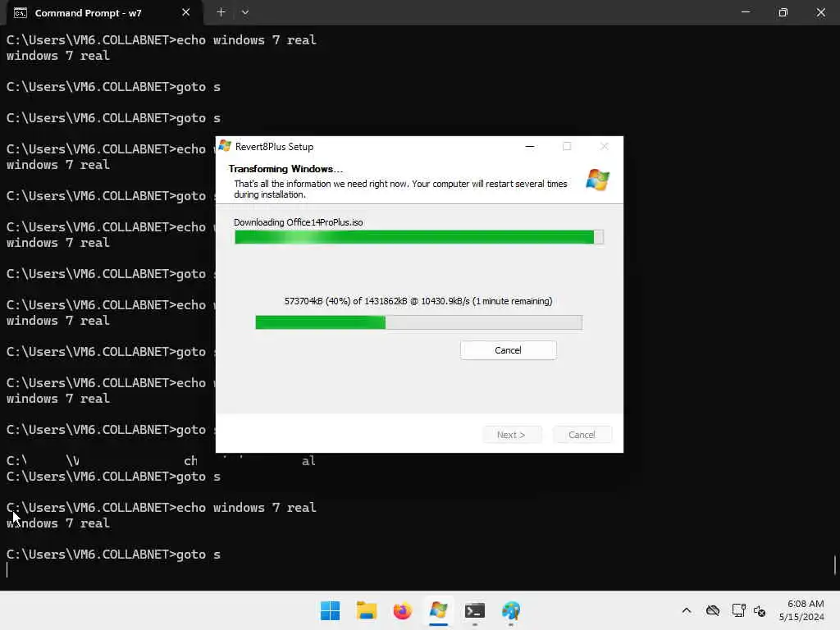
Task: Show hidden system tray icons
Action: [687, 610]
